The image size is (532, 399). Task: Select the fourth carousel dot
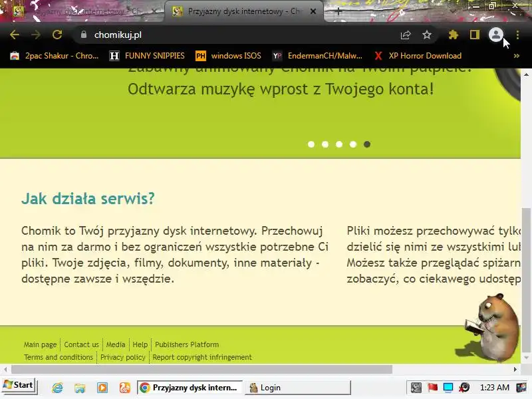[353, 144]
